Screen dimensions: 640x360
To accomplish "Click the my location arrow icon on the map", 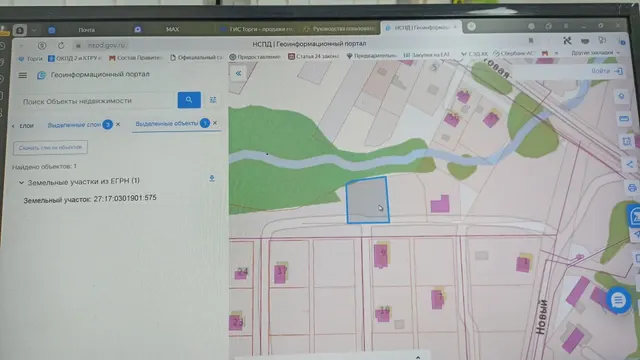I will [637, 234].
